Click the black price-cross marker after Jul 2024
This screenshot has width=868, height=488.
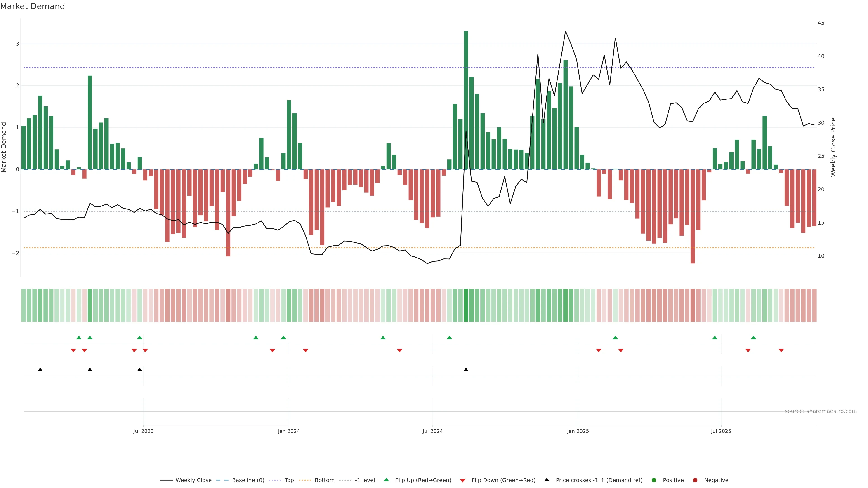[x=466, y=370]
